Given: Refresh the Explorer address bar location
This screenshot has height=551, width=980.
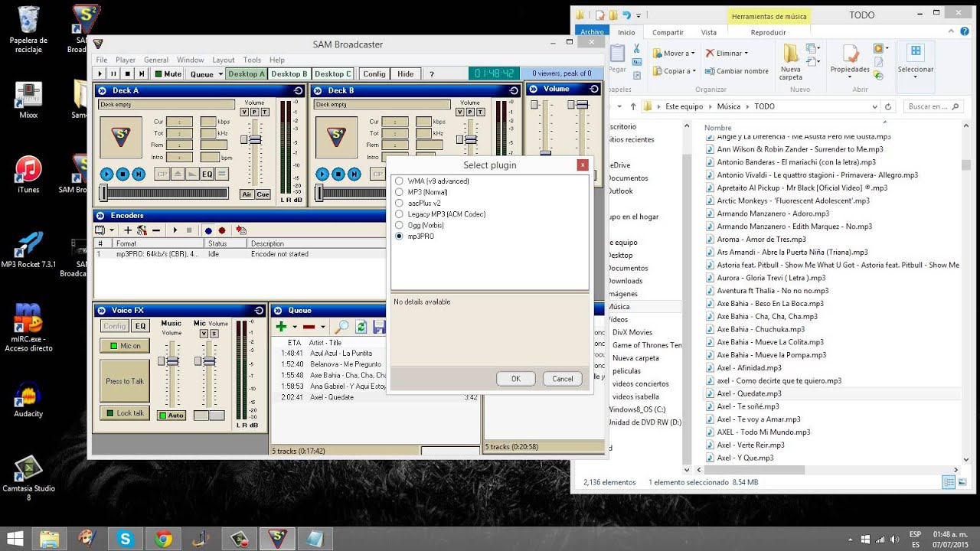Looking at the screenshot, I should [x=888, y=106].
